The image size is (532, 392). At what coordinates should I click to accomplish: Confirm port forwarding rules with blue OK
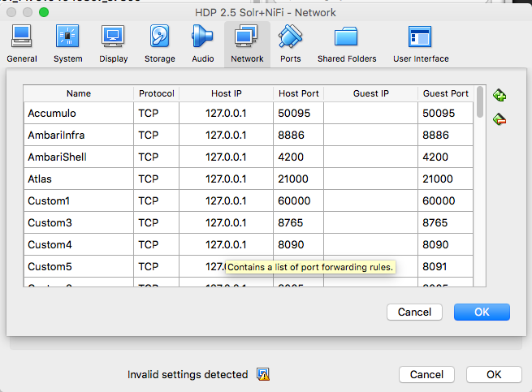pos(482,312)
